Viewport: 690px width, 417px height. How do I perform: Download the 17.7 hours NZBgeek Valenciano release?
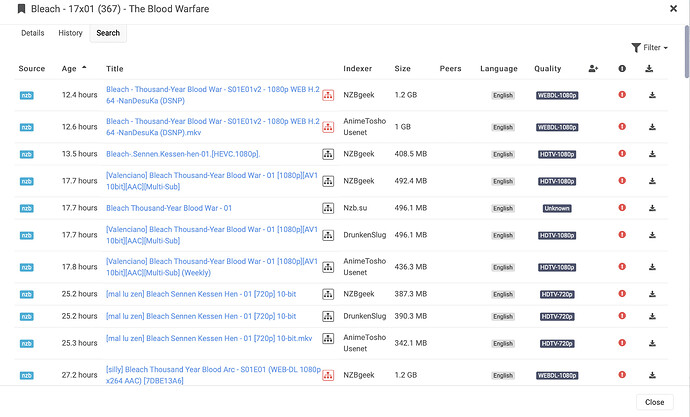(652, 181)
